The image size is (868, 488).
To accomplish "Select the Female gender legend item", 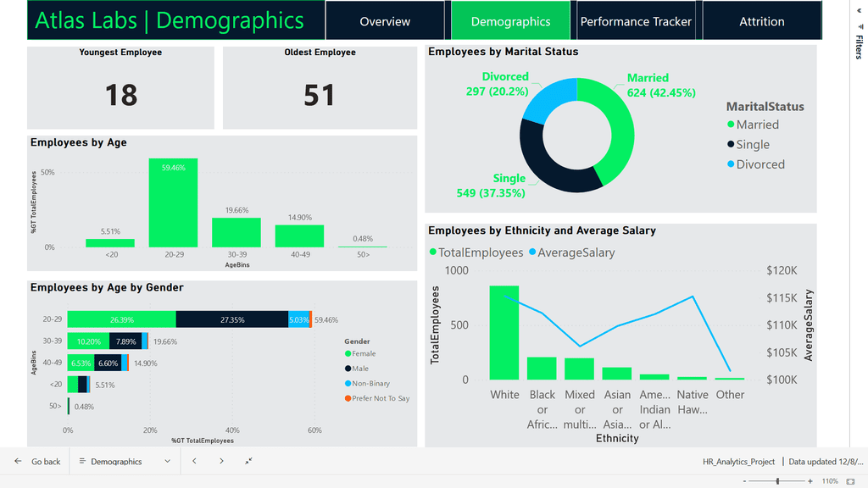I will pyautogui.click(x=359, y=353).
